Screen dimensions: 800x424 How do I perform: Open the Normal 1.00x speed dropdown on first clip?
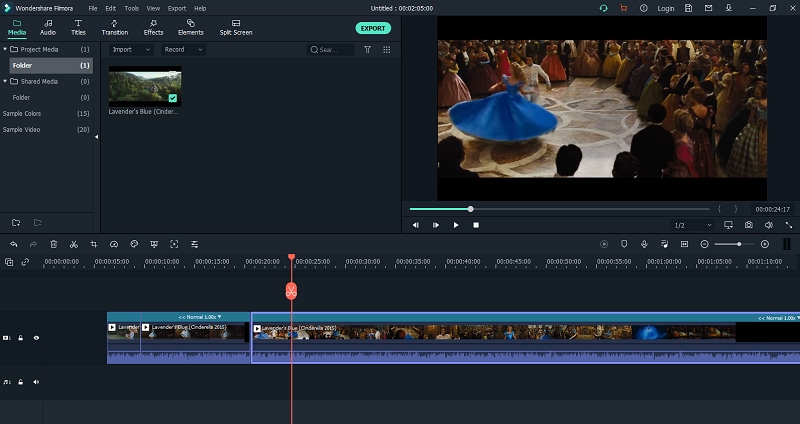pyautogui.click(x=200, y=317)
